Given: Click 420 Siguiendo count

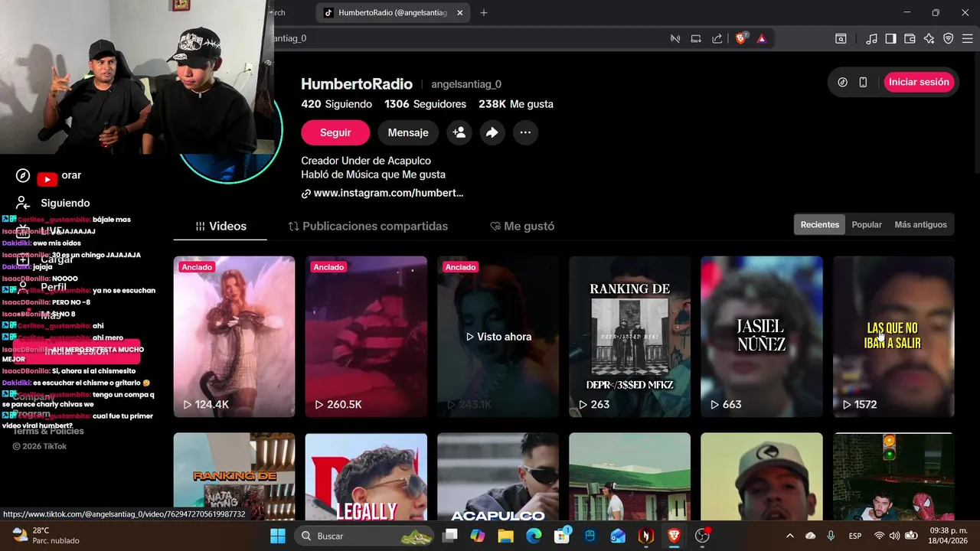Looking at the screenshot, I should (337, 104).
